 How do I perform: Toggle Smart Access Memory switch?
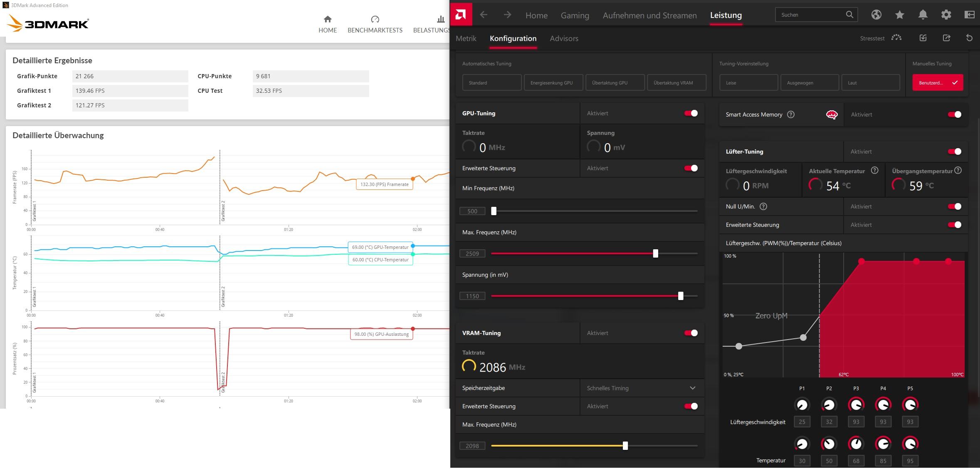coord(955,114)
